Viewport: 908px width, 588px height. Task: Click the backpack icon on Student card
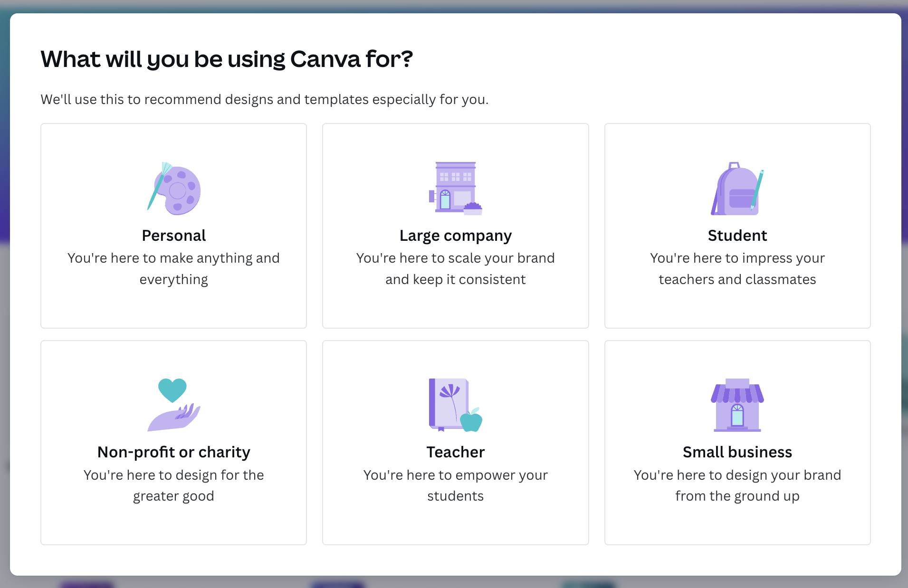click(x=735, y=188)
